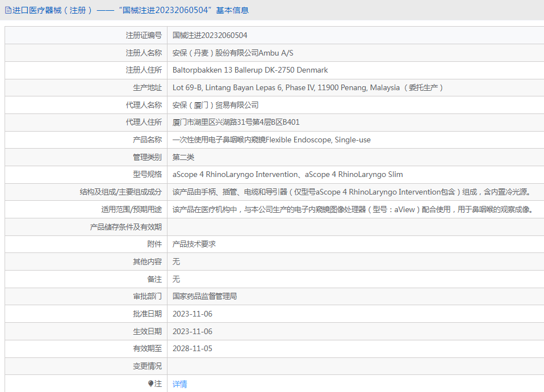Click the 厦门市湖里区兴湖路31号 agent address
Image resolution: width=544 pixels, height=392 pixels.
(x=236, y=122)
